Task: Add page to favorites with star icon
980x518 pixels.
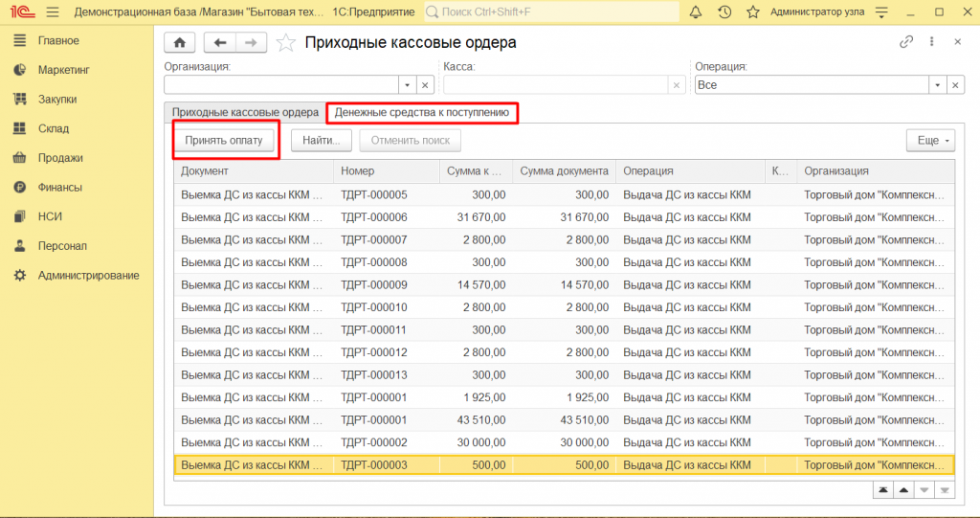Action: (285, 43)
